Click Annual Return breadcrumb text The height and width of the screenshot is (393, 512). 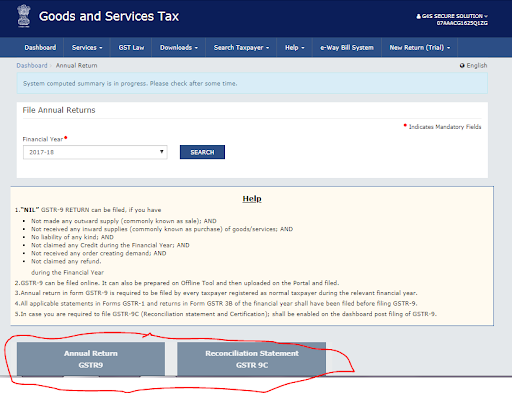point(76,65)
